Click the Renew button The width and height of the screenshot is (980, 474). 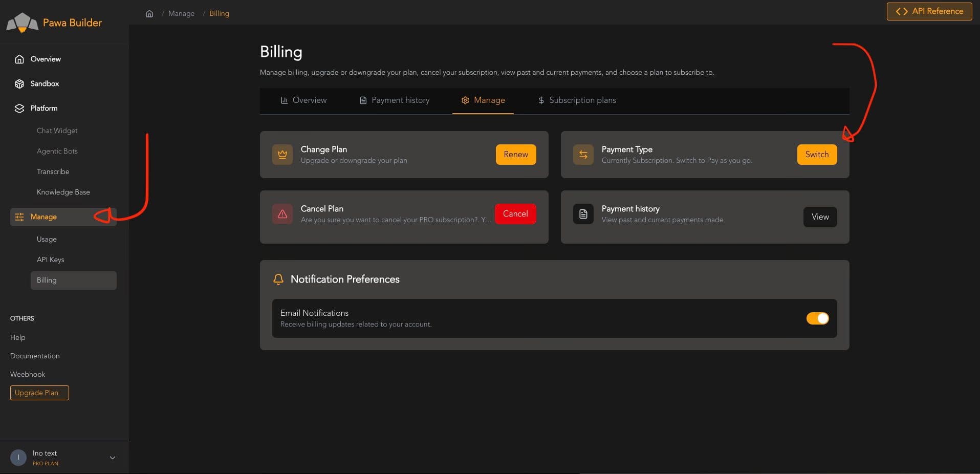coord(516,154)
